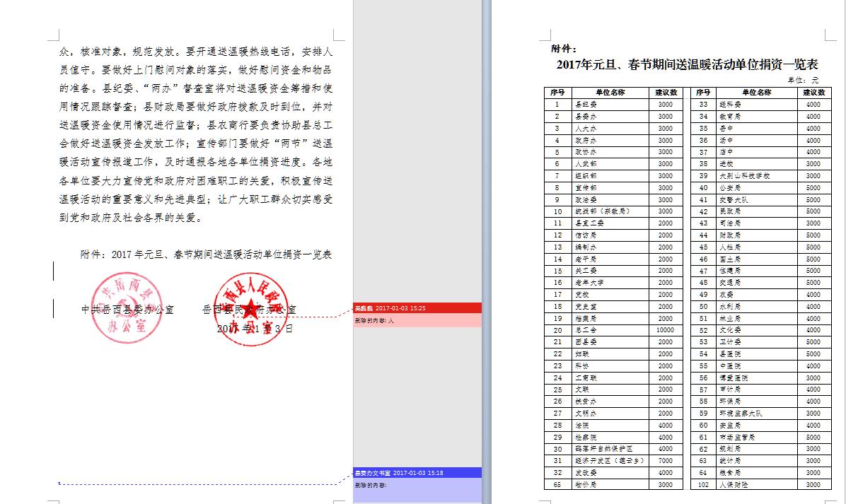Select the 政府办 cell in row 4
This screenshot has height=504, width=846.
(x=610, y=140)
